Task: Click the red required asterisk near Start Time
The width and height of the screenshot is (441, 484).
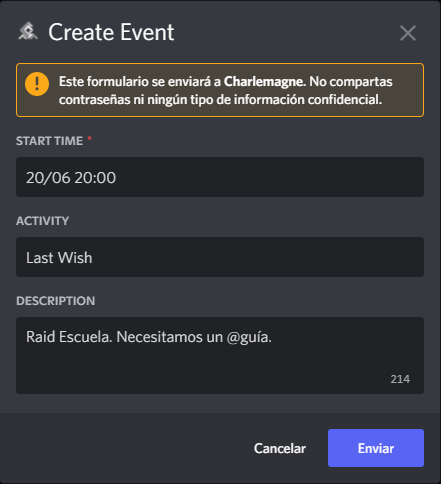Action: tap(89, 138)
